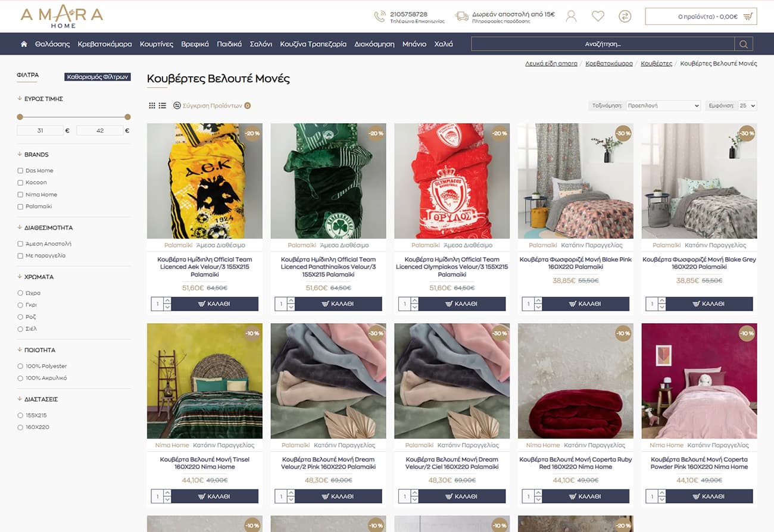The height and width of the screenshot is (532, 774).
Task: Click the minimum price slider handle
Action: click(x=20, y=117)
